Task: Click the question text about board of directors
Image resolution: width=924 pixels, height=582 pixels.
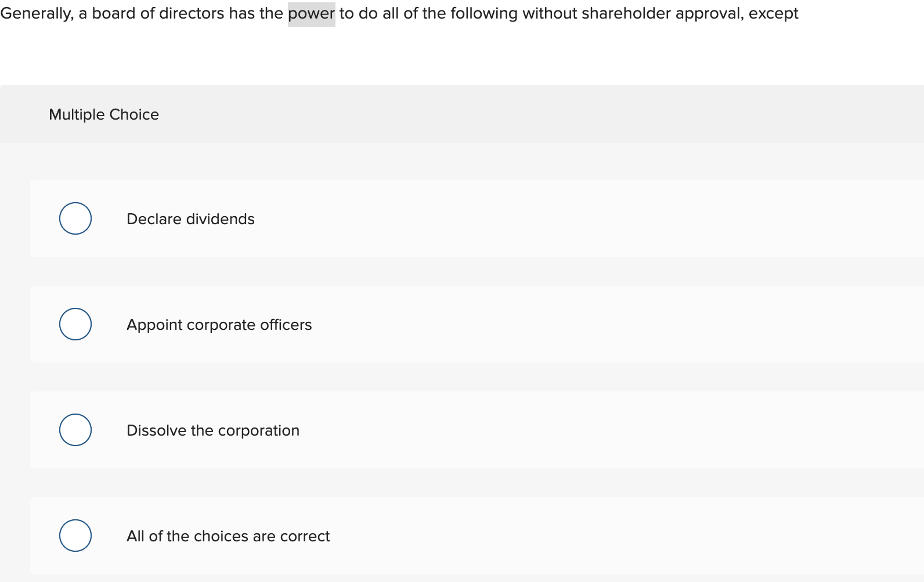Action: [232, 13]
